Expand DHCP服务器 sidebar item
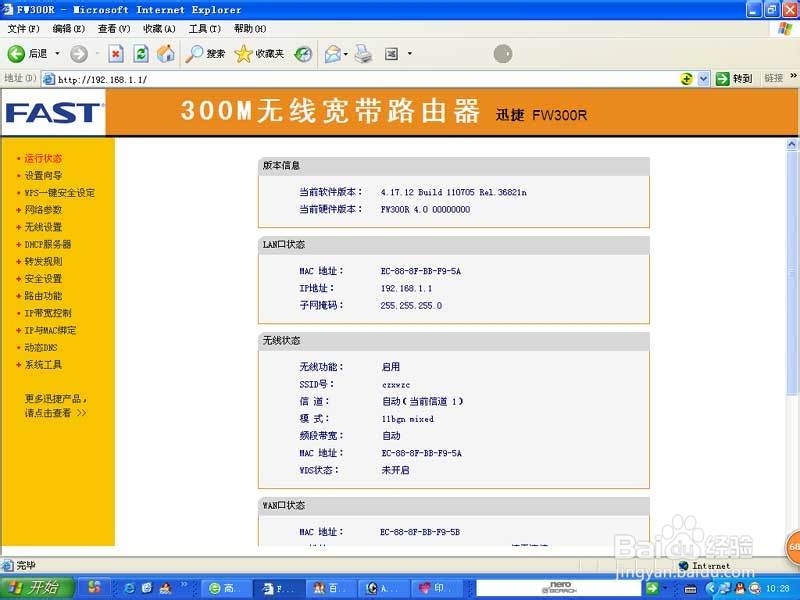This screenshot has height=600, width=800. click(x=47, y=244)
